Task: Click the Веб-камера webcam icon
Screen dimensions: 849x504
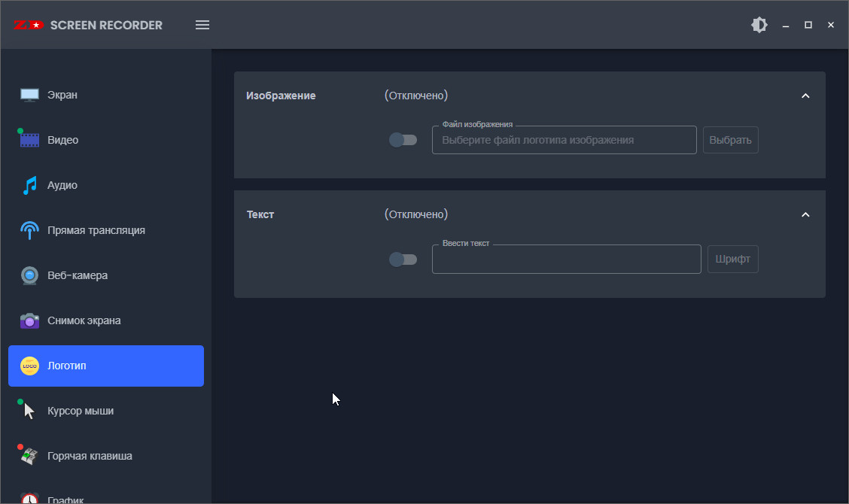Action: pyautogui.click(x=29, y=275)
